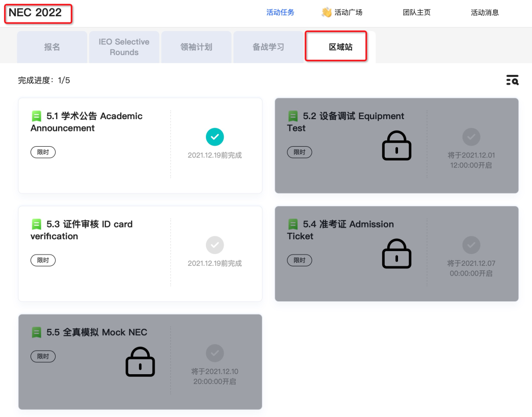Click the 限时 tag on 5.1 card
Screen dimensions: 532x417
click(43, 152)
